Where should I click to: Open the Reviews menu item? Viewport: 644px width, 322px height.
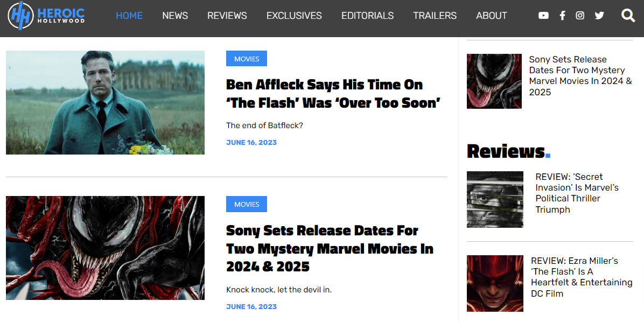227,16
